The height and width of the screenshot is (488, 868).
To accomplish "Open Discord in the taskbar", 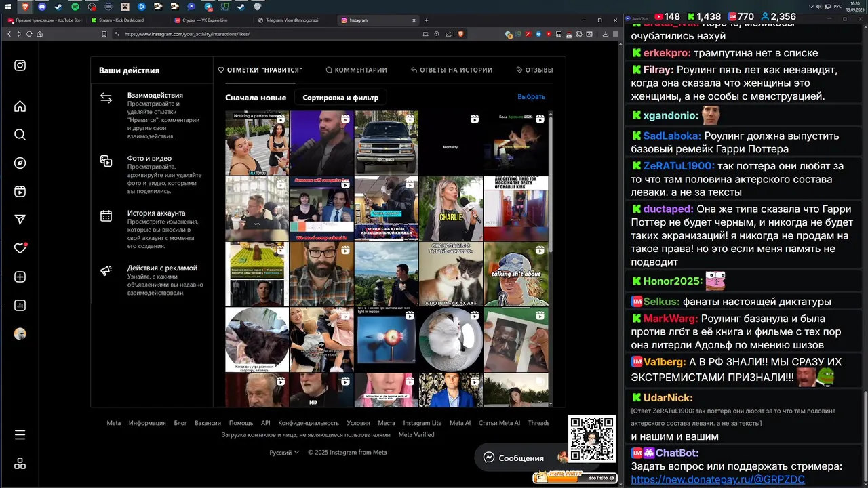I will coord(42,7).
